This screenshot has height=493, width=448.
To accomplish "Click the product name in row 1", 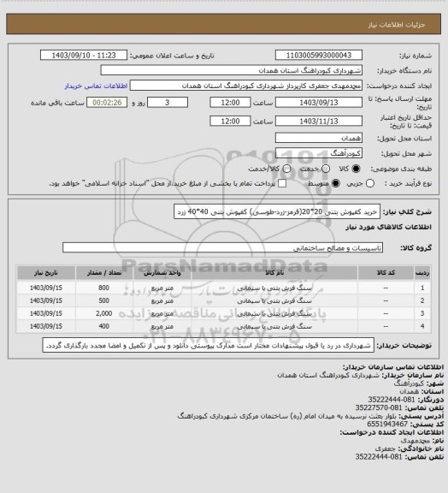I will coord(274,288).
